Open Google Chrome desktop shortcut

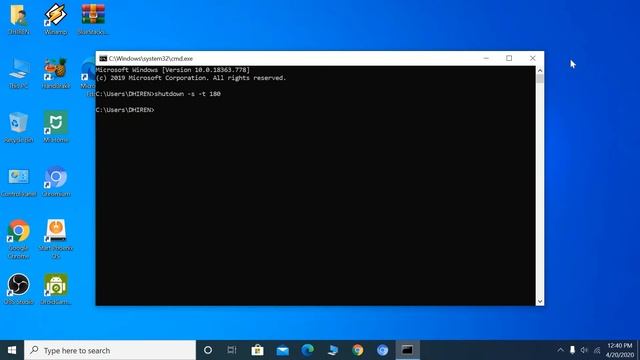point(18,239)
